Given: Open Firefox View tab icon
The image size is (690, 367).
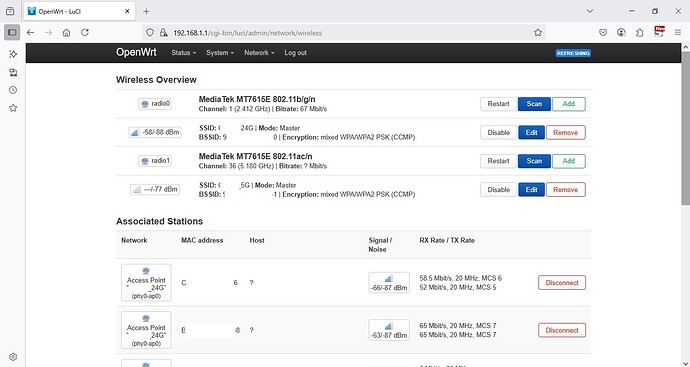Looking at the screenshot, I should 10,11.
